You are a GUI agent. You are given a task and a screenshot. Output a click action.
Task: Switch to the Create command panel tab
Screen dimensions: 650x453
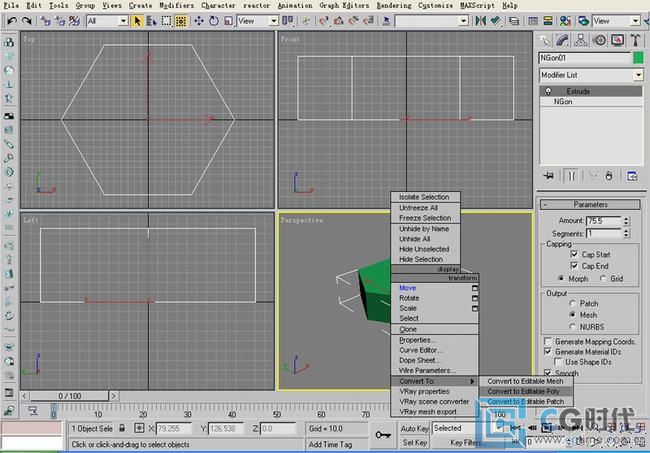pos(544,40)
